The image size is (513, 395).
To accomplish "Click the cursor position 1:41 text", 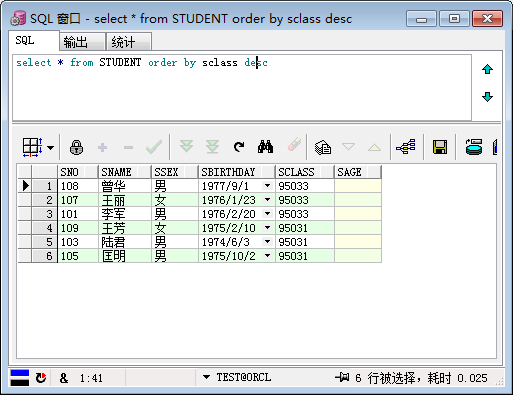I will pos(91,378).
